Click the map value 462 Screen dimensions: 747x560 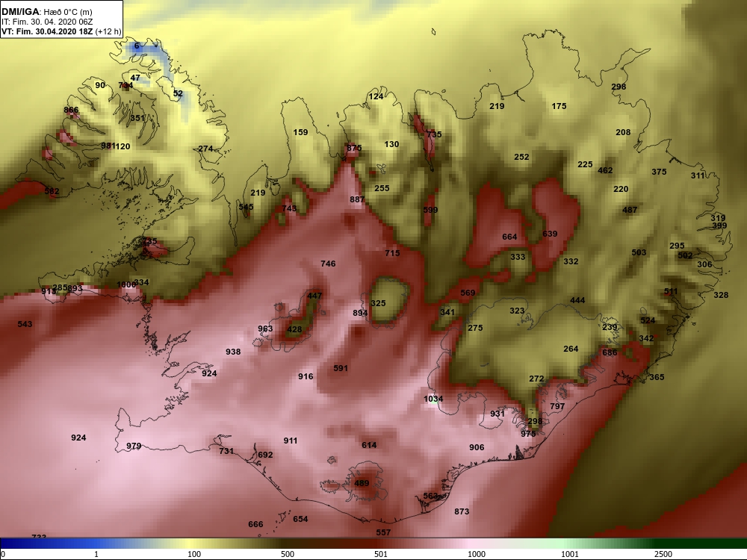coord(605,170)
